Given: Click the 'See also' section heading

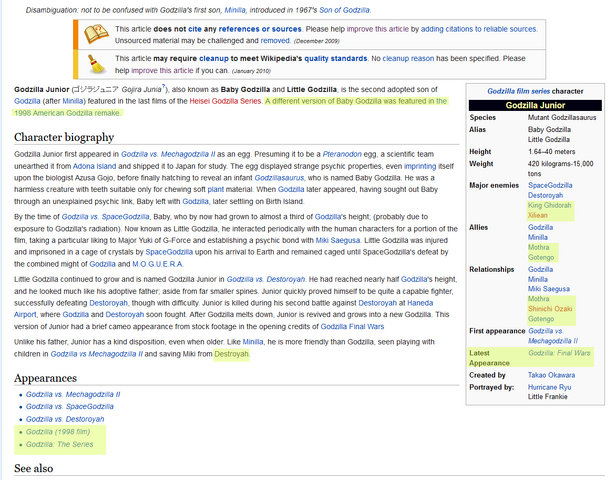Looking at the screenshot, I should pyautogui.click(x=34, y=469).
